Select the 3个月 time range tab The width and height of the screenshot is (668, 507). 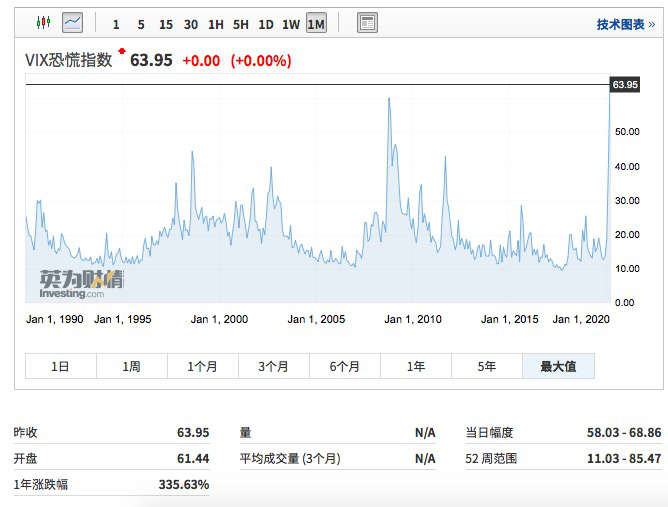point(273,367)
